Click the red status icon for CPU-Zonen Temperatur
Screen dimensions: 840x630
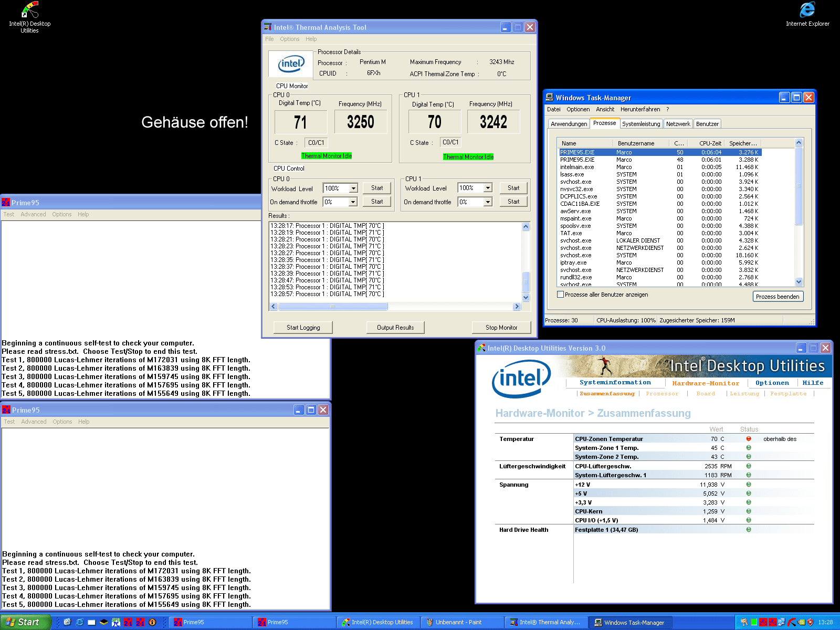pyautogui.click(x=749, y=439)
